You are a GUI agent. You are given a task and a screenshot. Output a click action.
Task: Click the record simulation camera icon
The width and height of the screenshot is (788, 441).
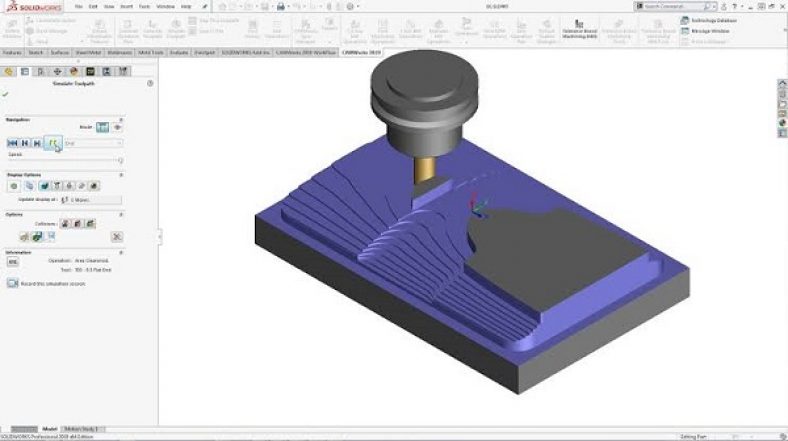point(11,283)
